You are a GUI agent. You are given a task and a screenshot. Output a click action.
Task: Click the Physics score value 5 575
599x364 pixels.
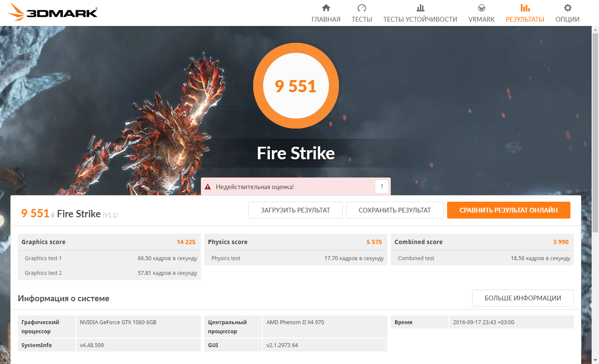click(x=374, y=242)
